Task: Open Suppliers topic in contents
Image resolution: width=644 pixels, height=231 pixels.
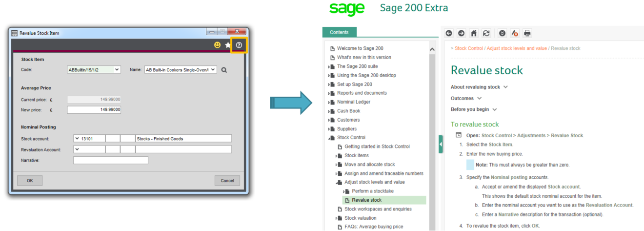Action: [x=347, y=129]
